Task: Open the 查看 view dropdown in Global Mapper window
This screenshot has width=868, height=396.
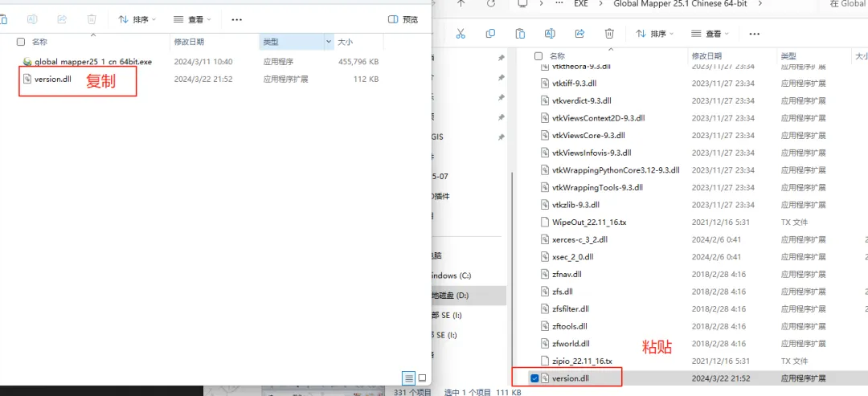Action: (710, 34)
